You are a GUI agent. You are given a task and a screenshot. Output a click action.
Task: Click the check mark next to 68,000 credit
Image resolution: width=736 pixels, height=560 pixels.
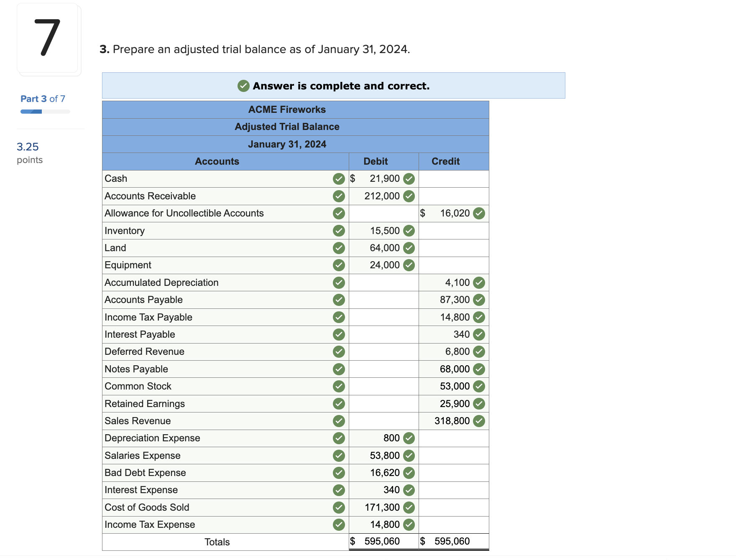coord(479,369)
